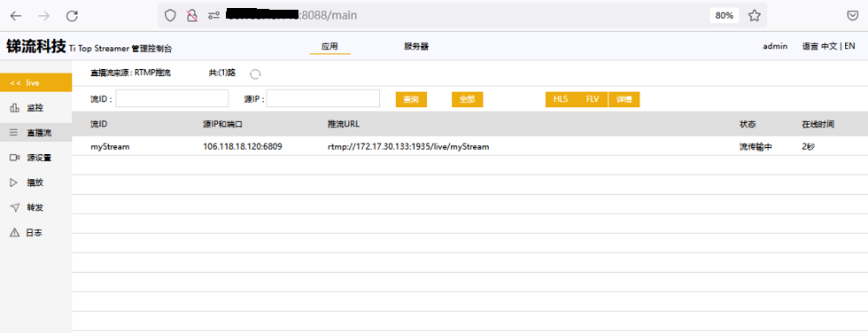868x333 pixels.
Task: Focus the 源IP input field
Action: click(x=323, y=98)
